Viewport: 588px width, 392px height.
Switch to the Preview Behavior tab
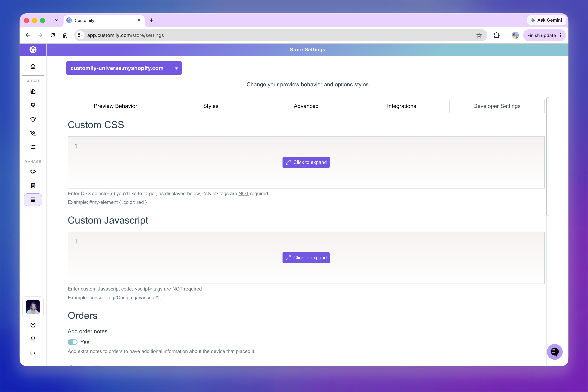pos(115,106)
